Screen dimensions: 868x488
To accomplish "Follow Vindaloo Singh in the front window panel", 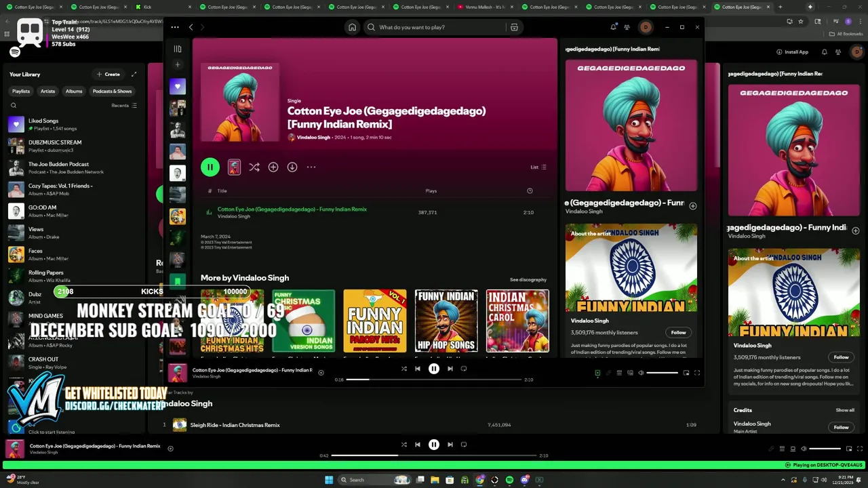I will pyautogui.click(x=678, y=332).
